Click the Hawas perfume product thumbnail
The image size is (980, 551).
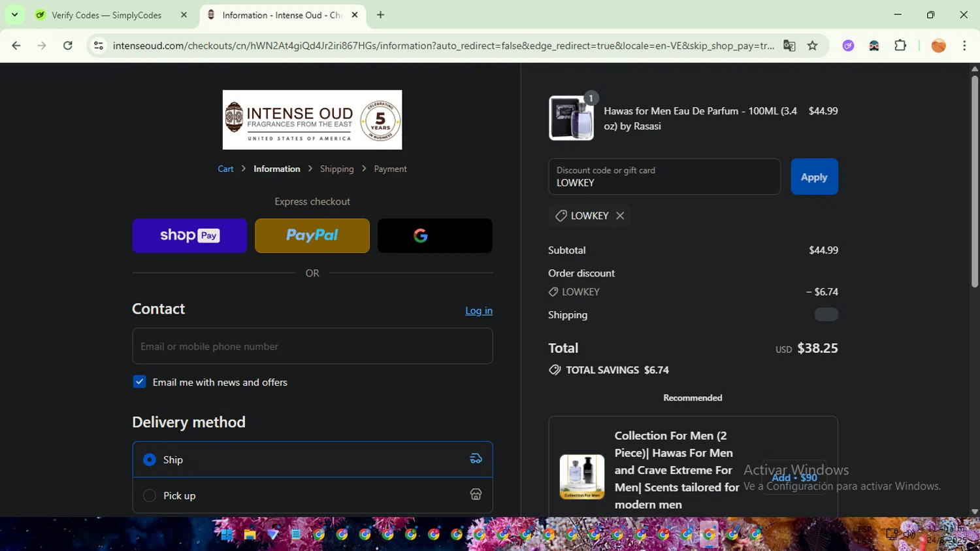click(571, 118)
